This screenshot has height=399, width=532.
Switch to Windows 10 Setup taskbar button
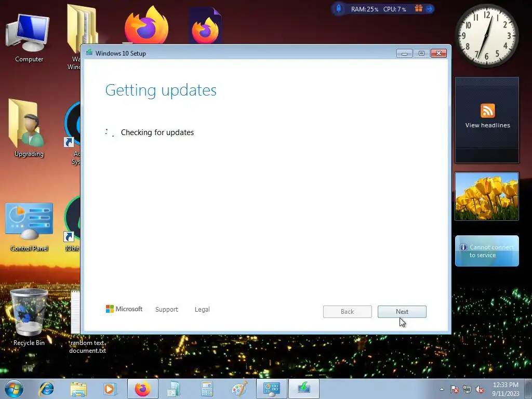(303, 389)
